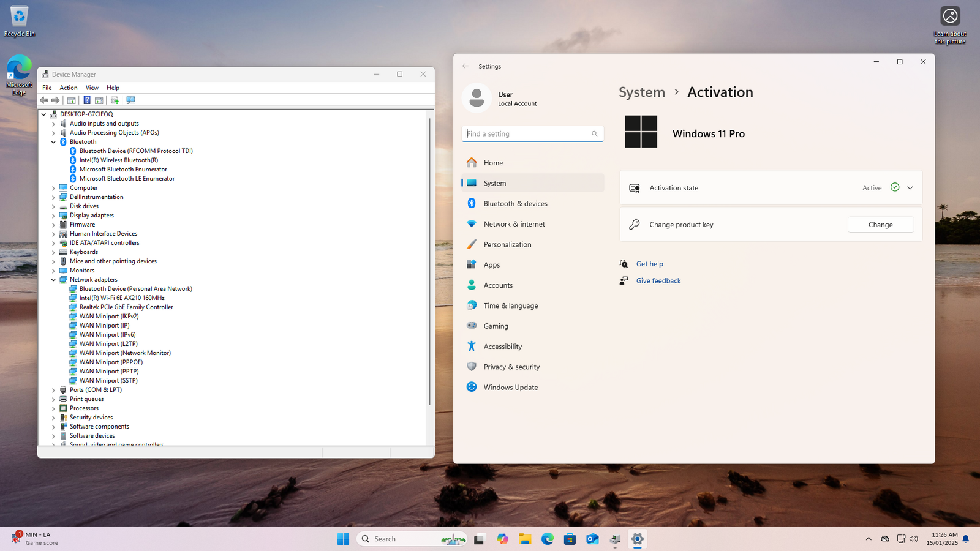Collapse the DESKTOP-G7CIFOQ root node
Viewport: 980px width, 551px height.
(x=43, y=114)
